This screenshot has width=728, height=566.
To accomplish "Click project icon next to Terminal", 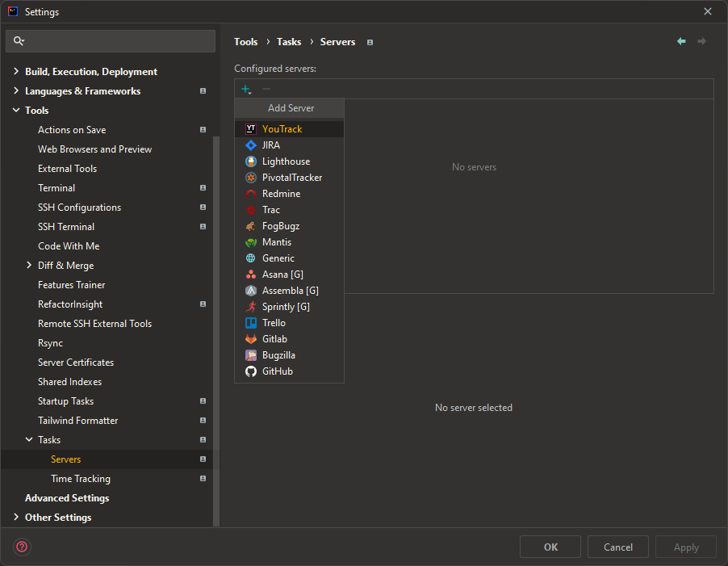I will pyautogui.click(x=203, y=188).
